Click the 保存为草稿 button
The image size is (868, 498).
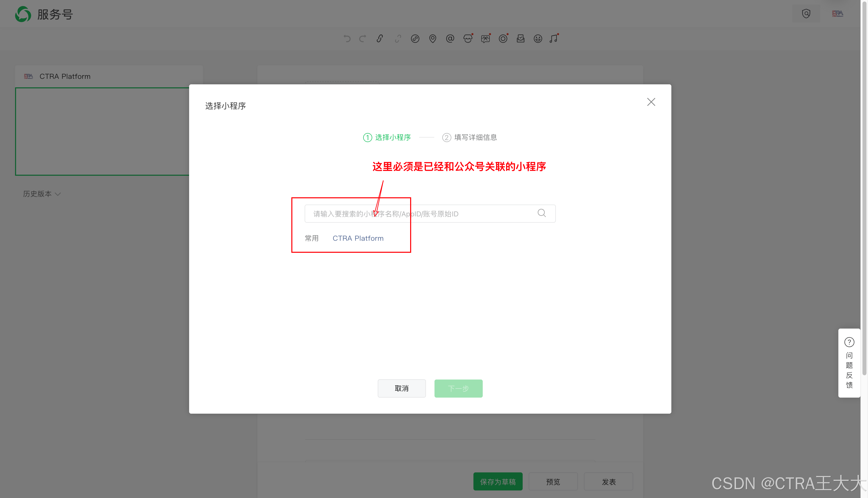pos(498,482)
